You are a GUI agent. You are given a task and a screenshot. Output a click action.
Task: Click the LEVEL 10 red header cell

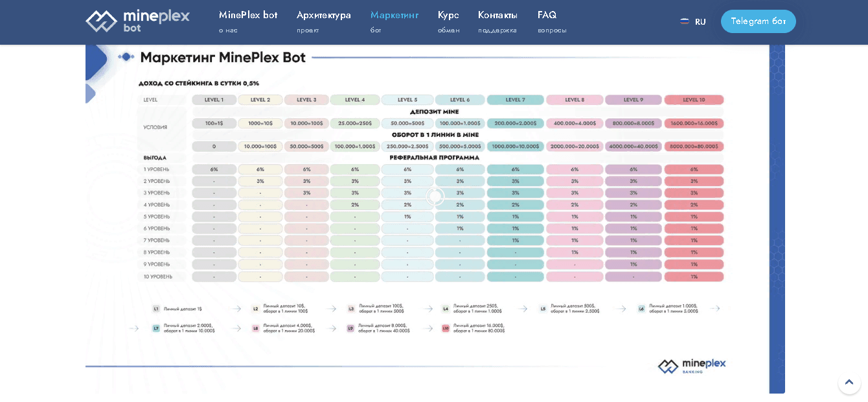(694, 100)
